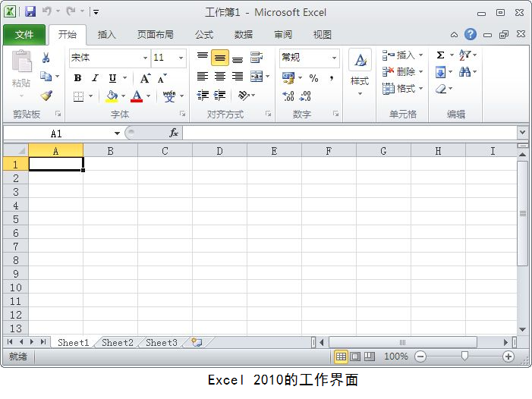
Task: Click the text orientation icon
Action: (x=244, y=96)
